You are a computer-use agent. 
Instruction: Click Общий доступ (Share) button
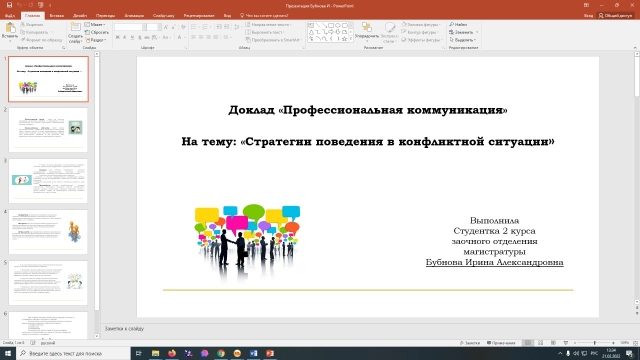[616, 16]
